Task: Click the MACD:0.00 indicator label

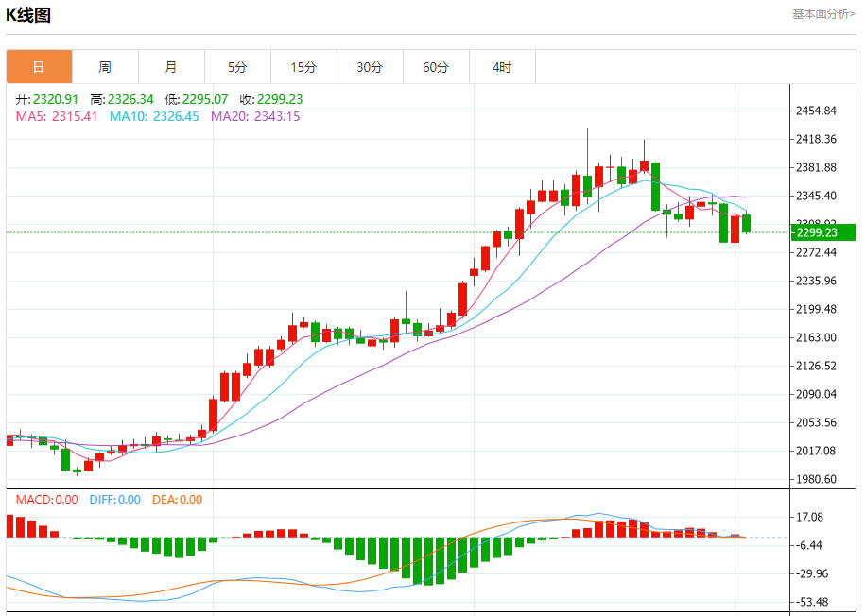Action: (x=47, y=500)
